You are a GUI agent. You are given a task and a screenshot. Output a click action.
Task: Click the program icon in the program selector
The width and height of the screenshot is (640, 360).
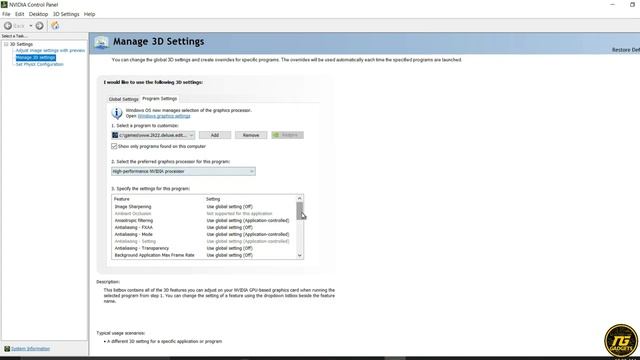pyautogui.click(x=115, y=135)
